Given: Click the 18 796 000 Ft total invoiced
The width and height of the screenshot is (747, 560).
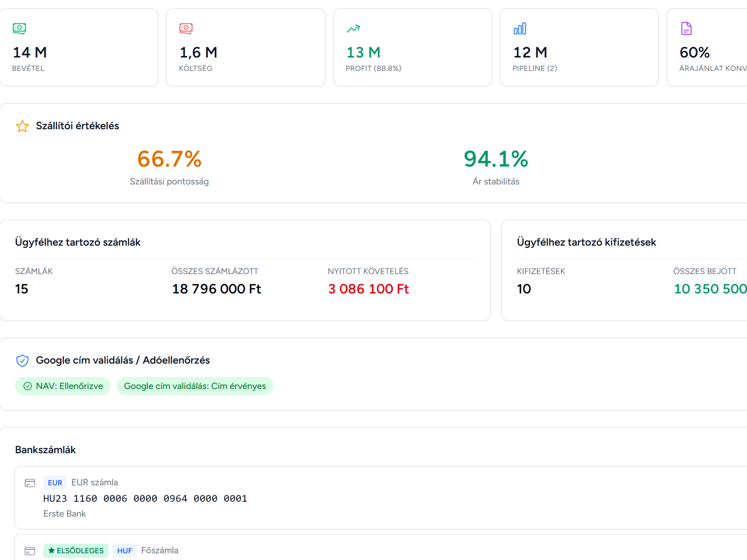Looking at the screenshot, I should (x=217, y=289).
